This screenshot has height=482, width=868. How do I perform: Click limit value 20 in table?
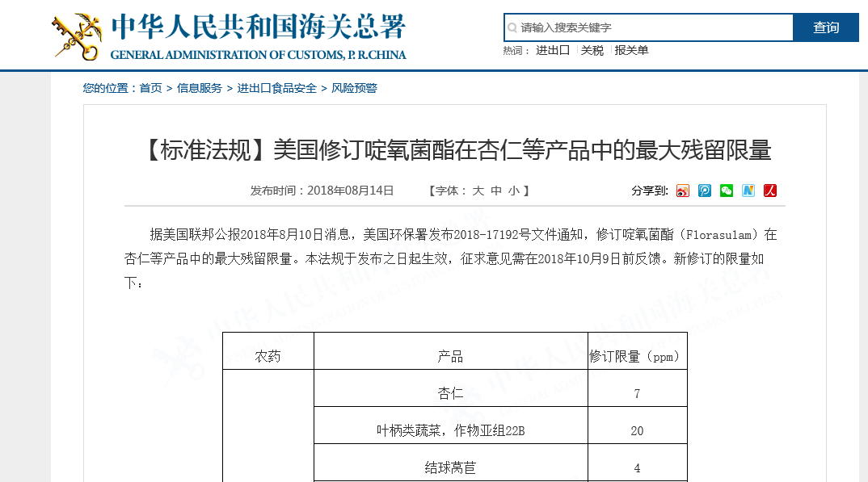click(x=637, y=430)
